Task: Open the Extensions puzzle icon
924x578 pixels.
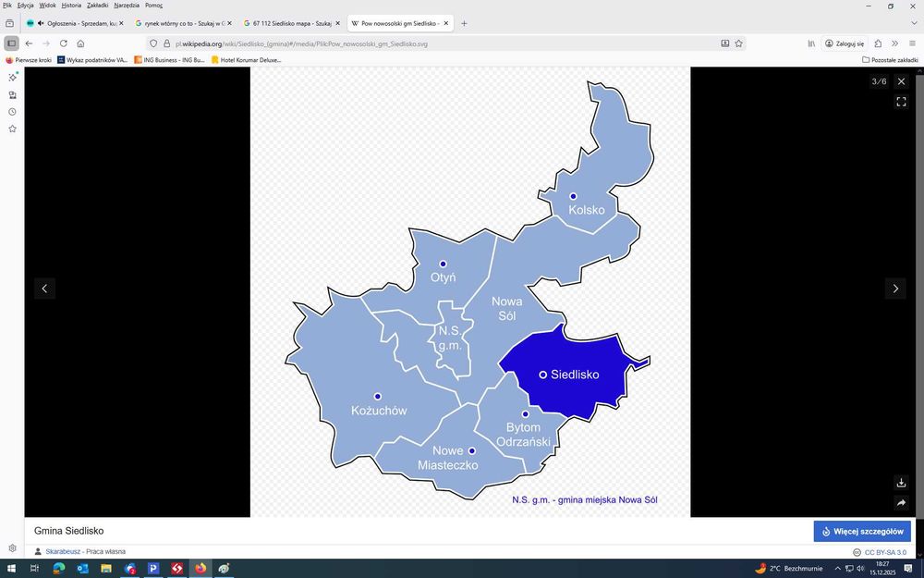Action: 878,43
